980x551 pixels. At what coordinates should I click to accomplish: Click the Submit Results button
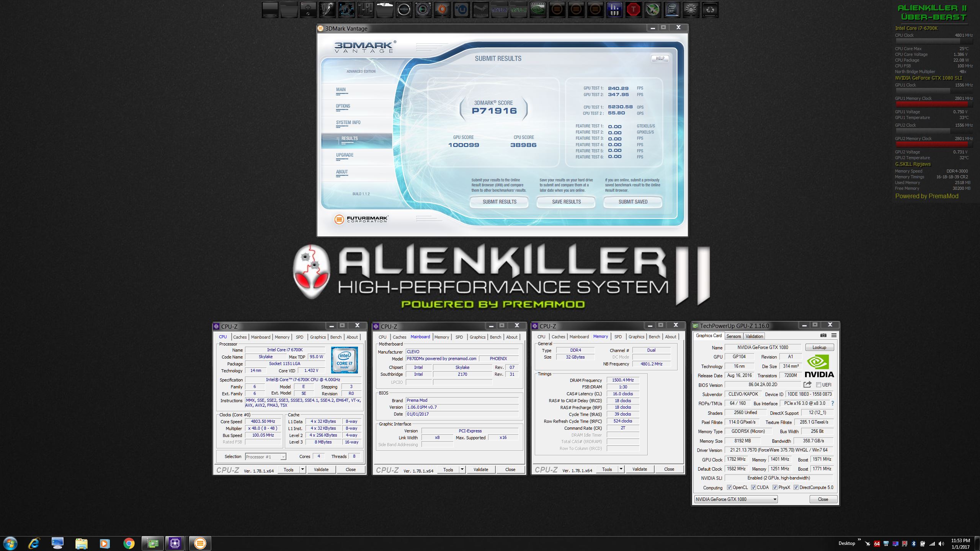click(499, 202)
